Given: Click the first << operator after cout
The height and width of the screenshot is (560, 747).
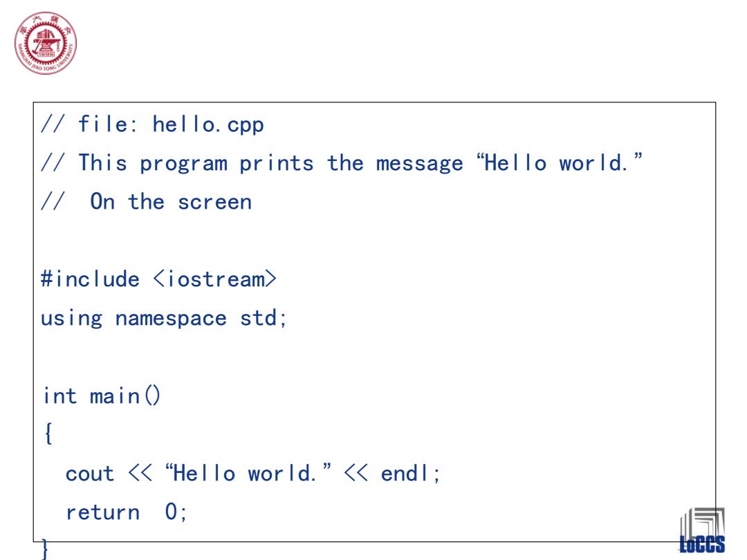Looking at the screenshot, I should (140, 473).
